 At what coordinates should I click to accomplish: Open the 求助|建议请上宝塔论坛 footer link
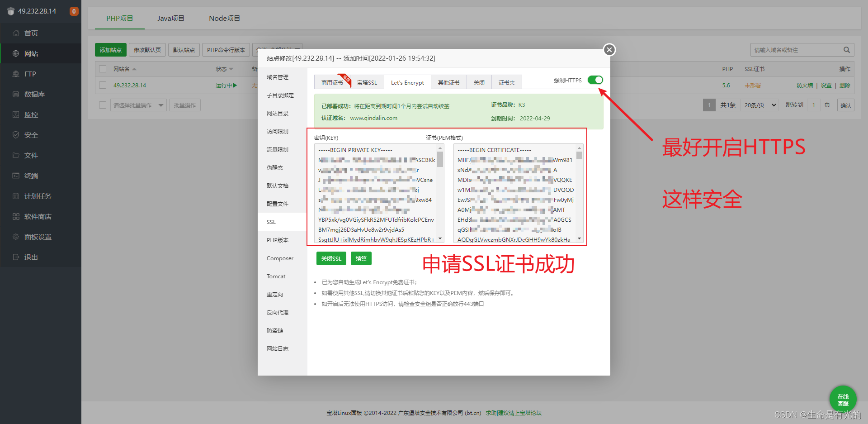coord(514,413)
